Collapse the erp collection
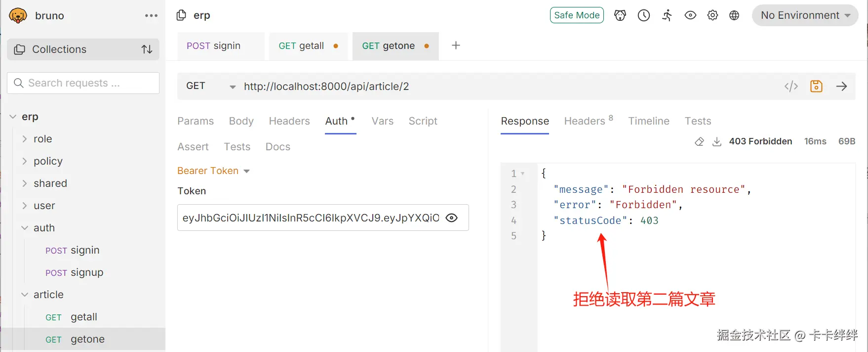The height and width of the screenshot is (352, 868). coord(13,117)
